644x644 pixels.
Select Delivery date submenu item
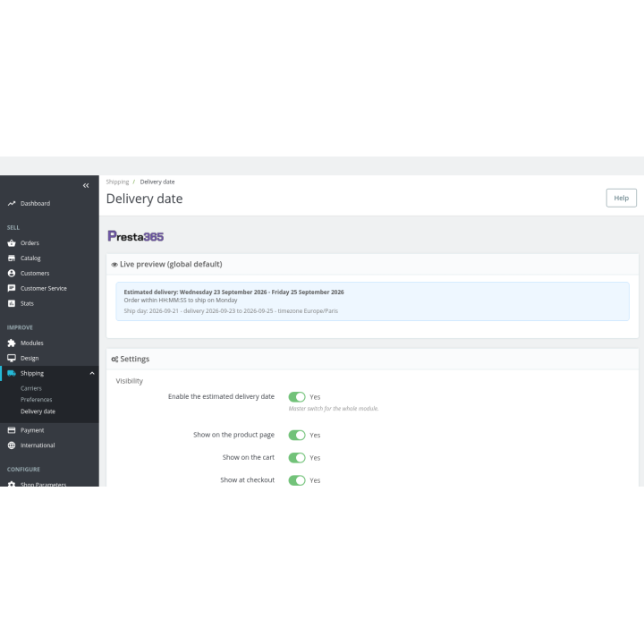coord(38,411)
